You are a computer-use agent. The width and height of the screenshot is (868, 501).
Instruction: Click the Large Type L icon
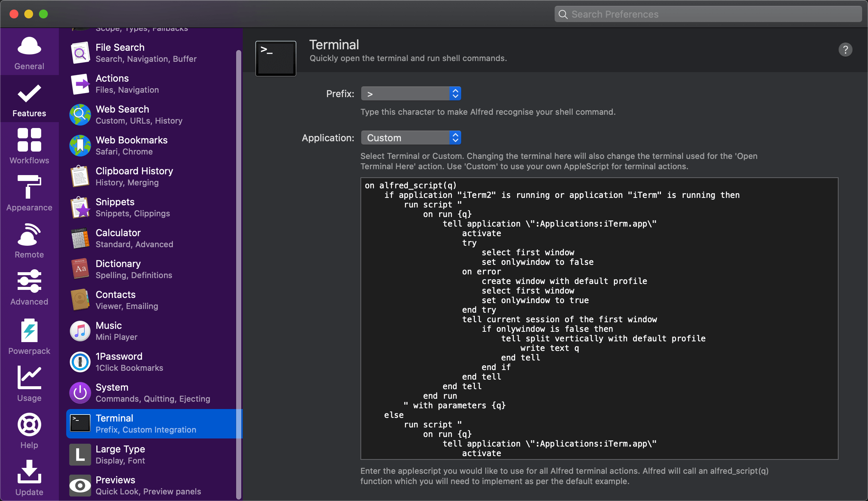[80, 455]
